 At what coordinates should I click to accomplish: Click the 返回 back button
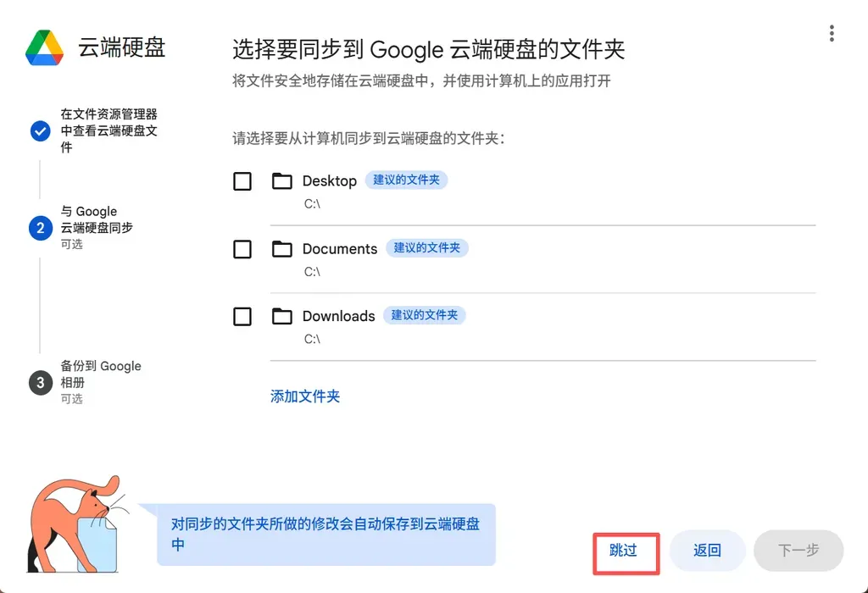(x=707, y=551)
